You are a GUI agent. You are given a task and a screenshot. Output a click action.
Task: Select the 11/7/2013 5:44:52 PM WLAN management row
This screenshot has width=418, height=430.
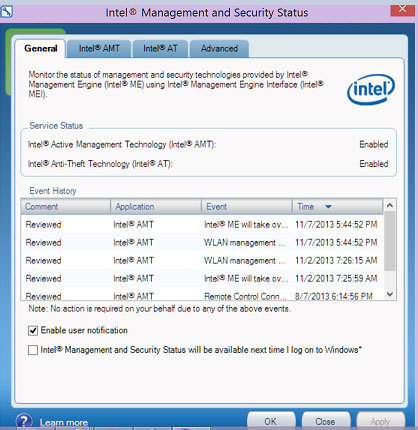202,243
